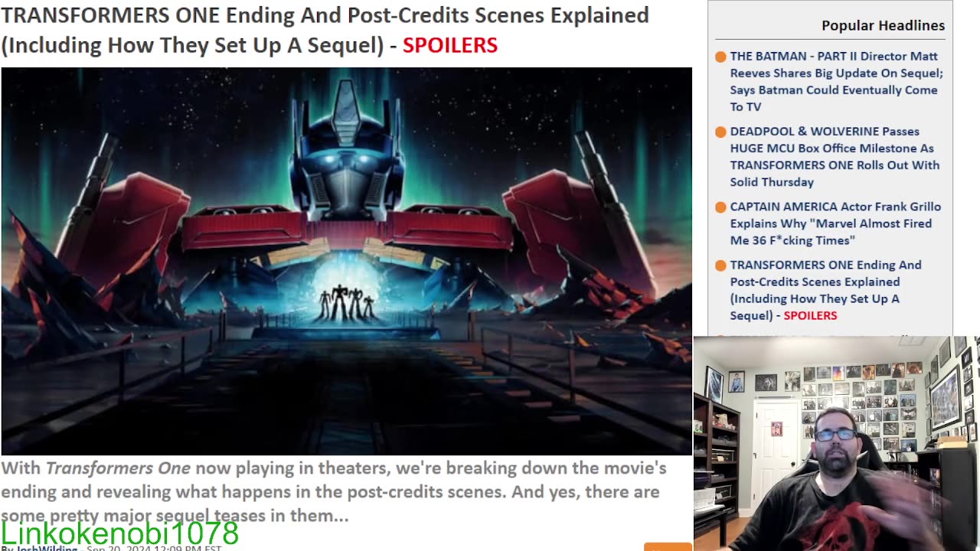Click the orange bullet beside THE BATMAN headline
Image resolution: width=980 pixels, height=551 pixels.
tap(720, 57)
